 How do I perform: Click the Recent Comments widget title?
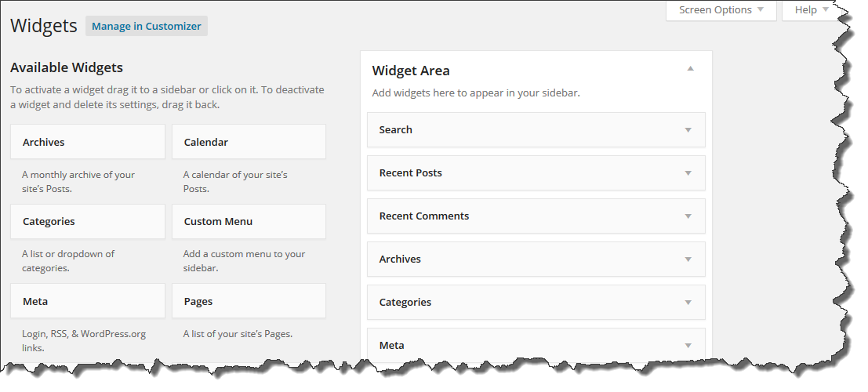tap(424, 216)
